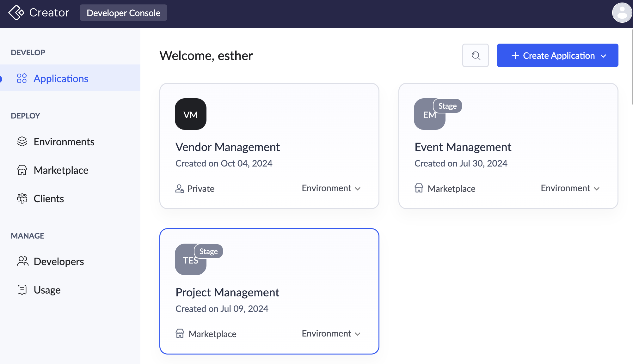Click the Stage badge on Project Management
This screenshot has height=364, width=633.
208,251
